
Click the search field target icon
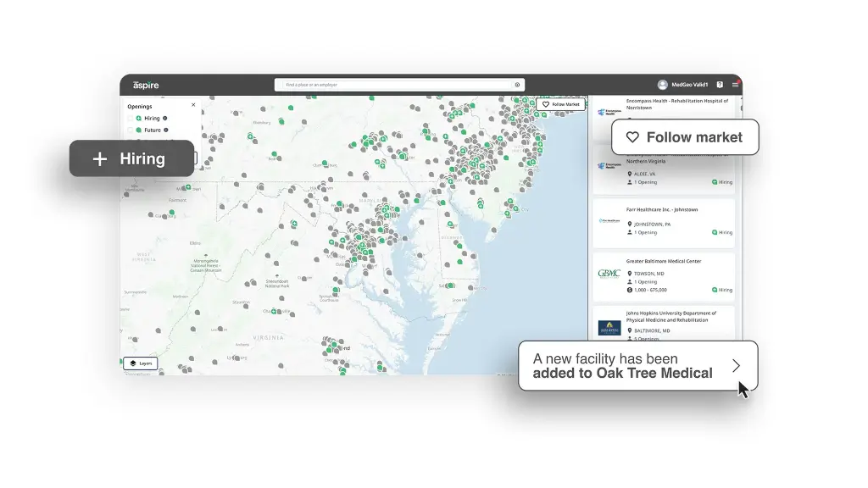pos(517,85)
